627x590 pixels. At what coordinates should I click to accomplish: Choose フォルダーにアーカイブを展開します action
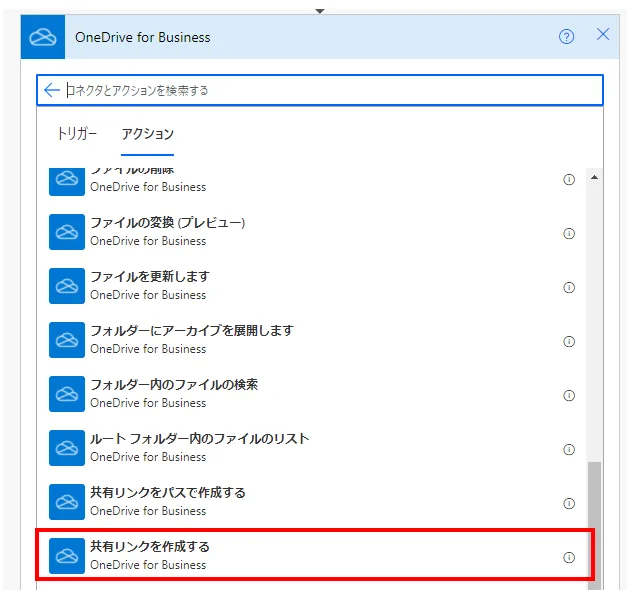(191, 331)
